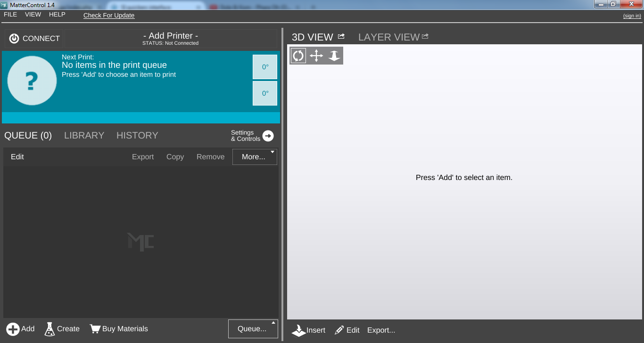Open the FILE menu
The image size is (644, 343).
coord(10,15)
